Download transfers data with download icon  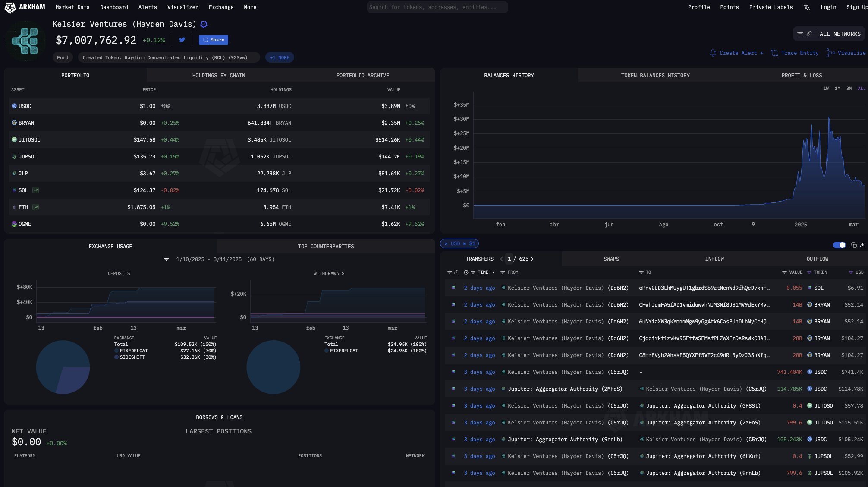[862, 245]
